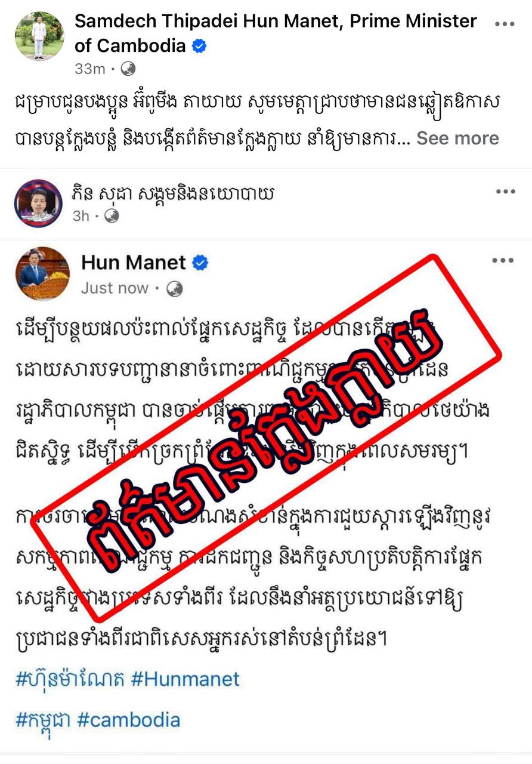Open the #cambodia hashtag
This screenshot has height=764, width=532.
point(128,720)
